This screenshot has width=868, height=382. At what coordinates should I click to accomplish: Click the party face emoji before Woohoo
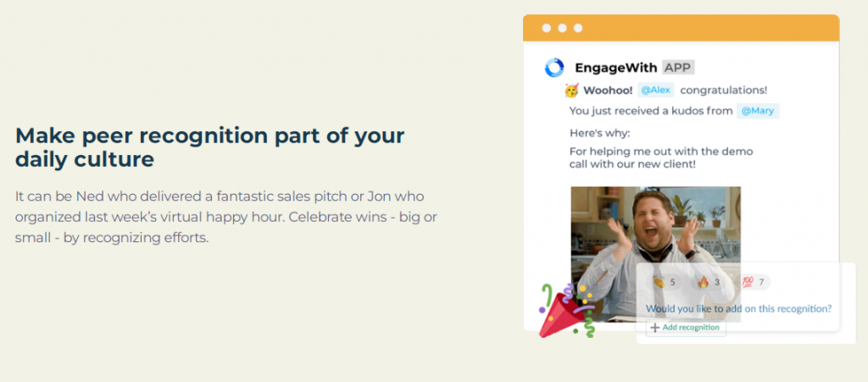tap(572, 90)
